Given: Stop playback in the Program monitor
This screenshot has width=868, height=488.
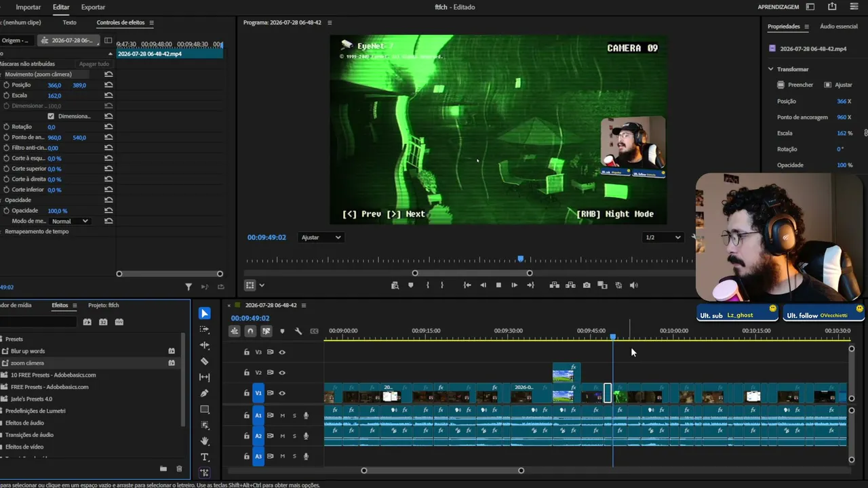Looking at the screenshot, I should [498, 285].
